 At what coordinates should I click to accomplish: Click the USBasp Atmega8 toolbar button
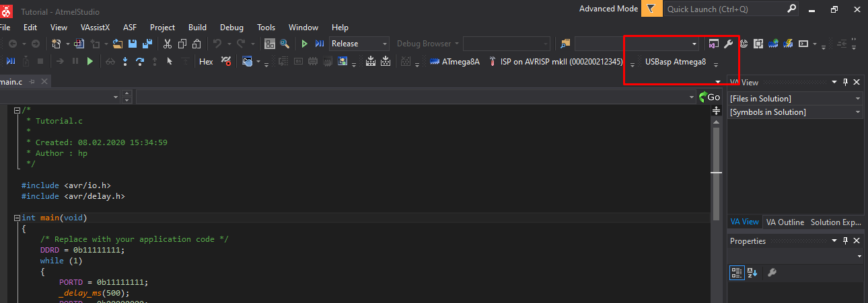point(675,62)
